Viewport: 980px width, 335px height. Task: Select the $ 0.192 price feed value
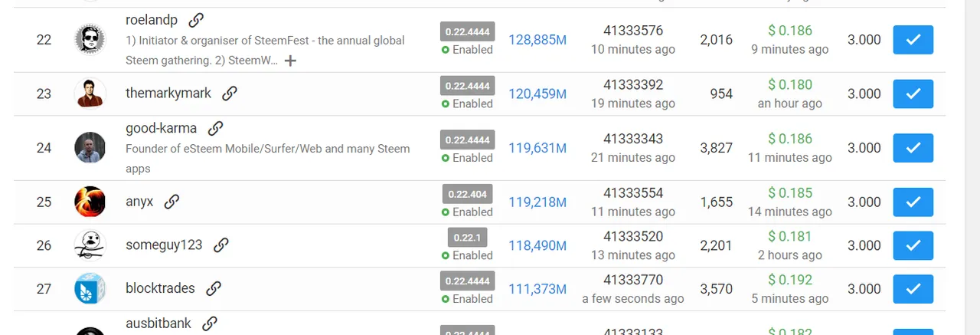point(790,280)
